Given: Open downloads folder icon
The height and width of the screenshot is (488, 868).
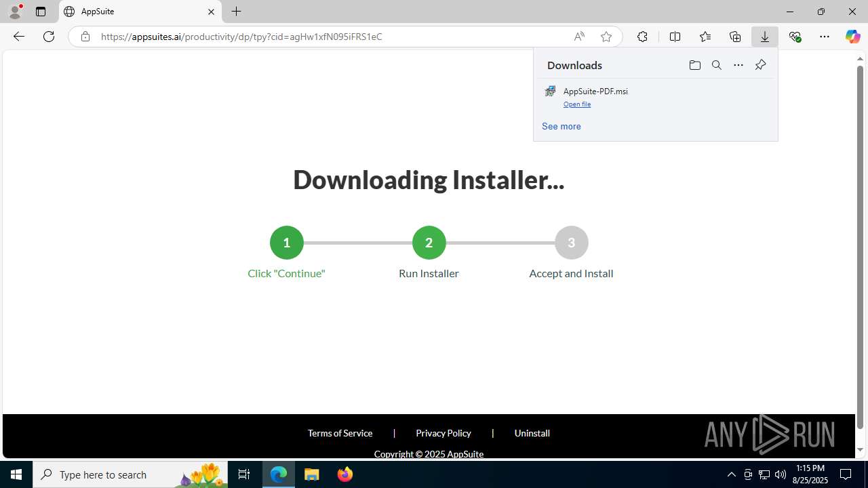Looking at the screenshot, I should 694,65.
